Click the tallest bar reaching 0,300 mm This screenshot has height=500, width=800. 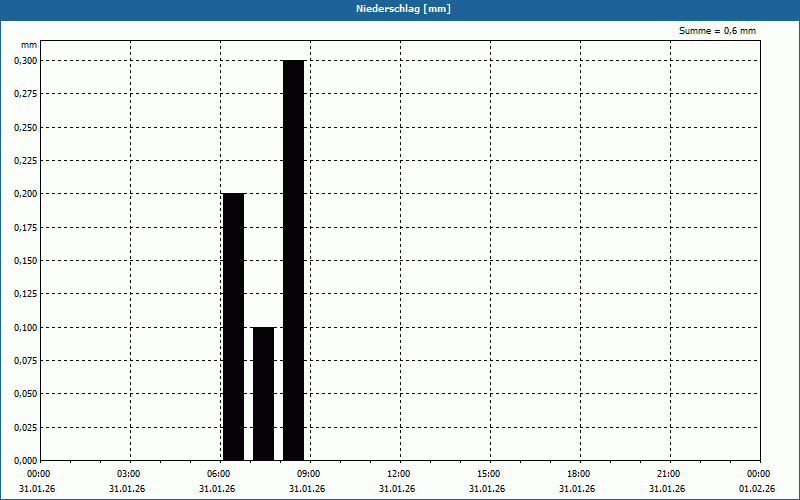pos(294,260)
